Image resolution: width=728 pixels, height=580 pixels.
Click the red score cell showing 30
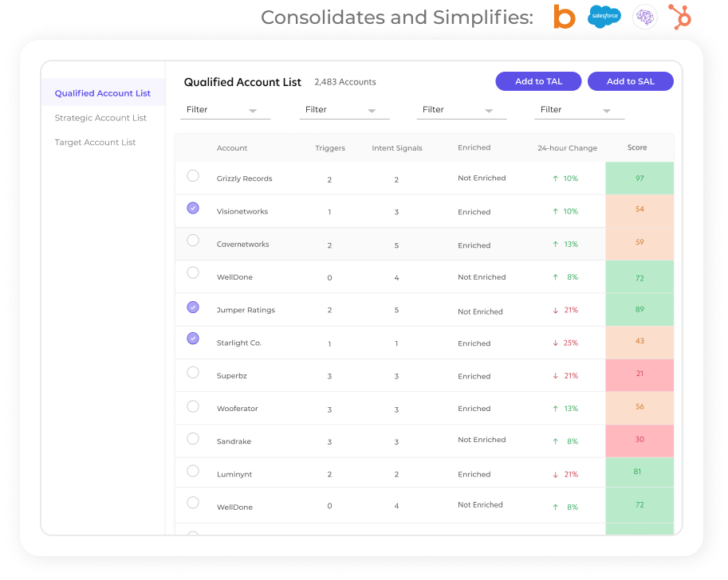(639, 441)
